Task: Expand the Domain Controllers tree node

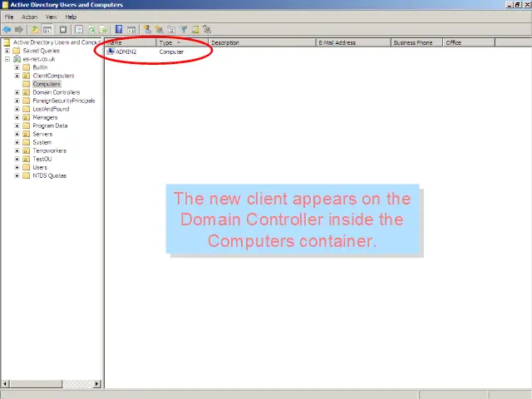Action: coord(17,92)
